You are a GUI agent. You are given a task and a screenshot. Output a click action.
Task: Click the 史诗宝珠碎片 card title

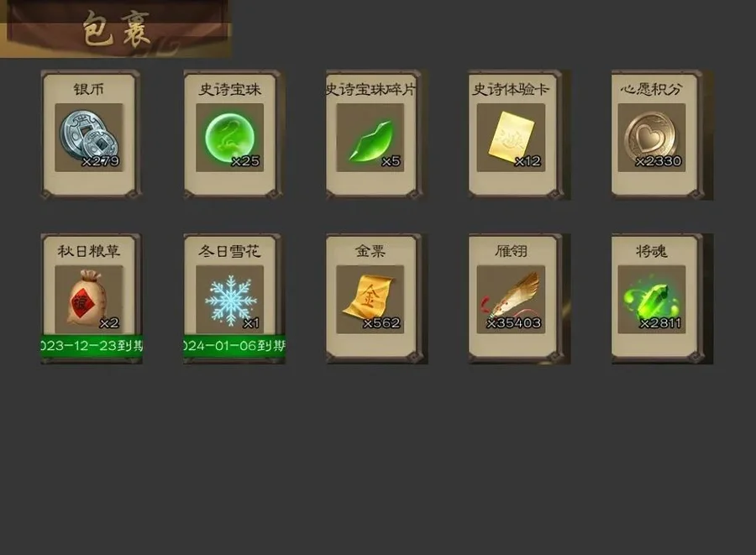[x=370, y=89]
